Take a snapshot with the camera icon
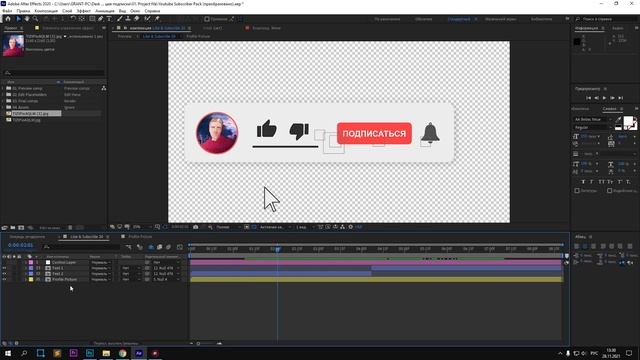The height and width of the screenshot is (360, 640). 196,227
